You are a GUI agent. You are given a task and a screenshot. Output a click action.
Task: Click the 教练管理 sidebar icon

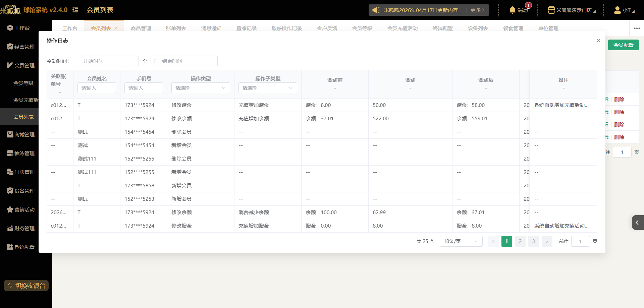tap(10, 153)
